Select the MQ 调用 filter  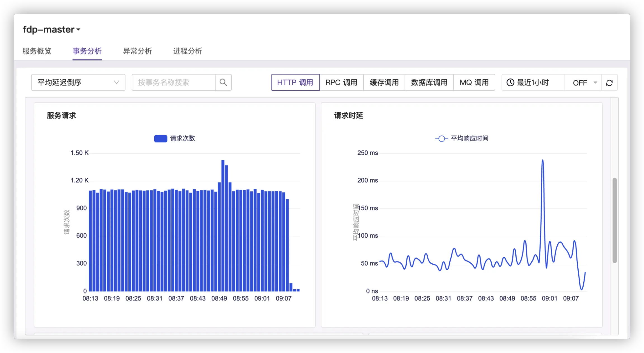coord(474,82)
